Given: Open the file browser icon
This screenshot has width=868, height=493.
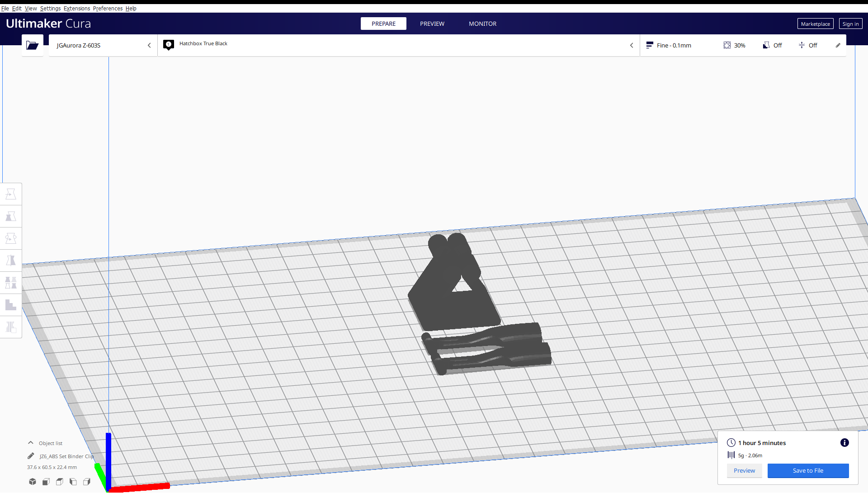Looking at the screenshot, I should coord(32,45).
